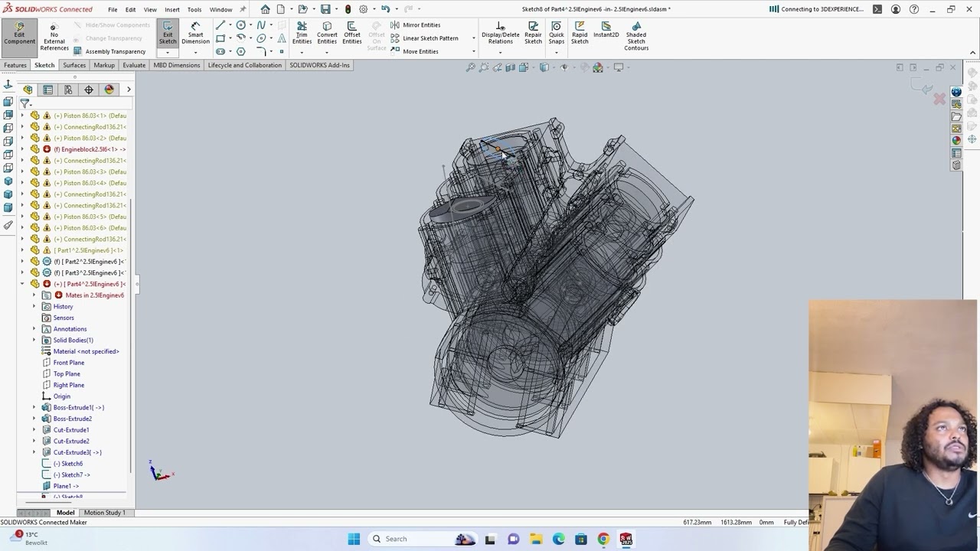This screenshot has width=980, height=551.
Task: Open Chrome from the taskbar
Action: (x=603, y=539)
